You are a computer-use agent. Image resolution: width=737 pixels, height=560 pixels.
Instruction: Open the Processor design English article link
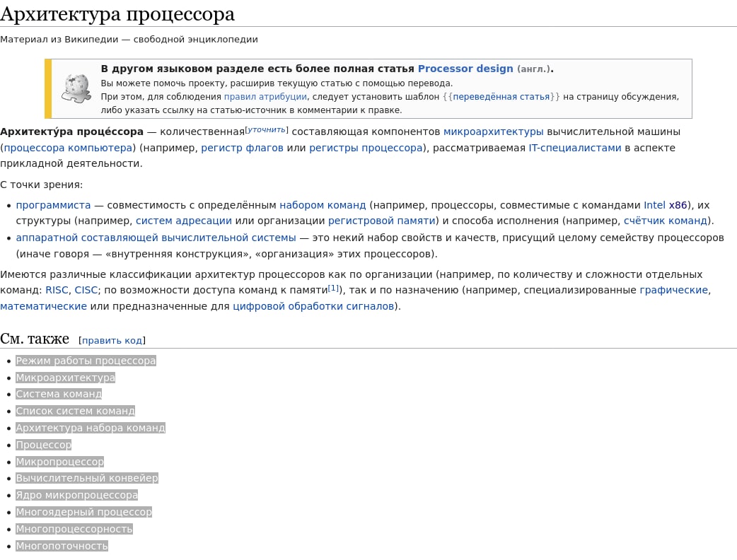click(465, 69)
